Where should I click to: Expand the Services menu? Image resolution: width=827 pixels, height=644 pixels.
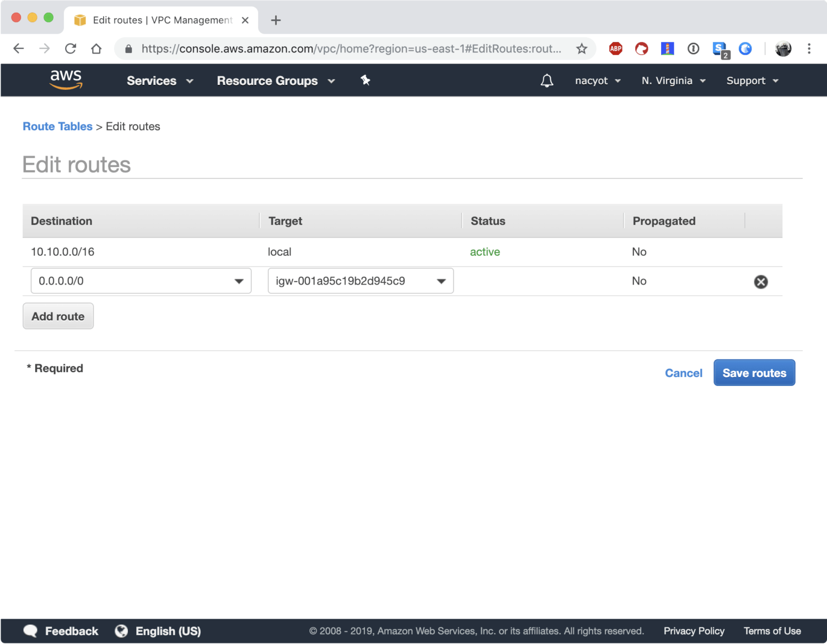(x=160, y=80)
